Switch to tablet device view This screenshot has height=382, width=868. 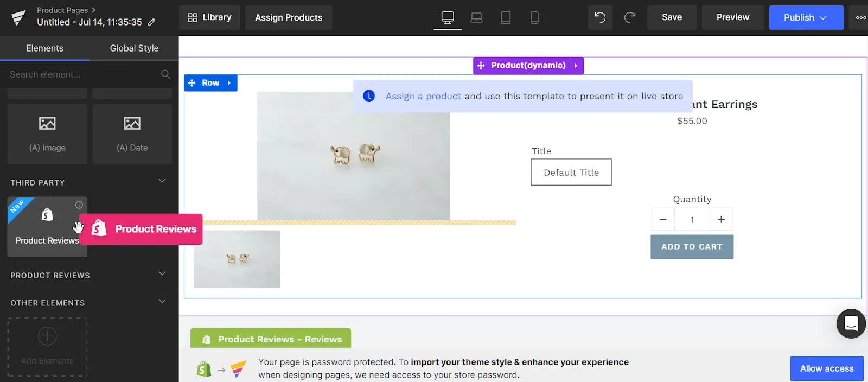[x=506, y=17]
